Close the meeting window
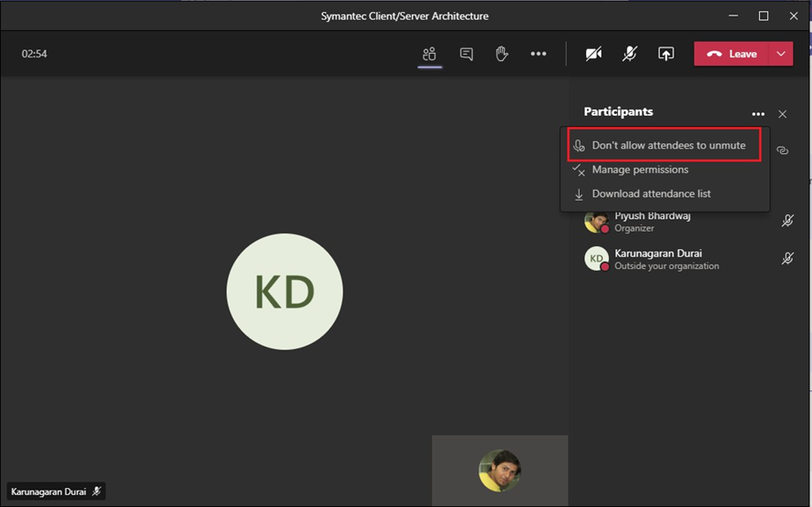This screenshot has height=507, width=812. (x=794, y=16)
